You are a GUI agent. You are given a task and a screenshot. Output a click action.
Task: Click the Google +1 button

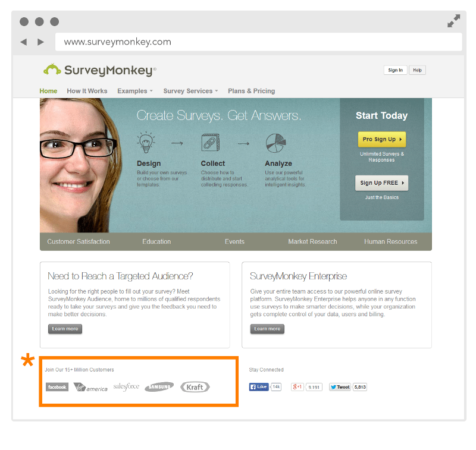[297, 387]
